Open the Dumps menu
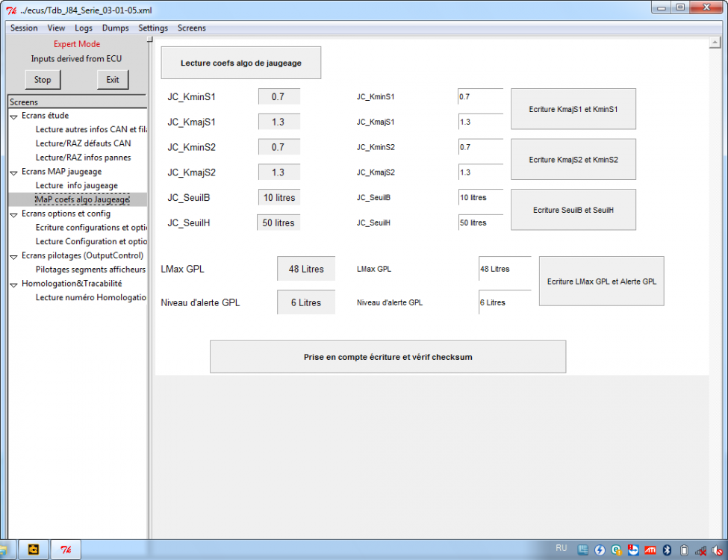The height and width of the screenshot is (560, 728). (116, 28)
